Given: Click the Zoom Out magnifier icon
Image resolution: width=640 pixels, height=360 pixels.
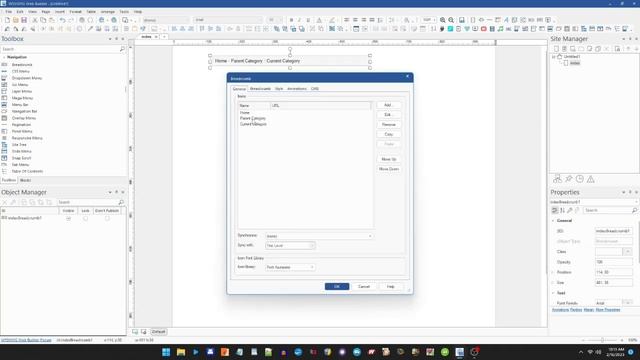Looking at the screenshot, I should point(451,20).
